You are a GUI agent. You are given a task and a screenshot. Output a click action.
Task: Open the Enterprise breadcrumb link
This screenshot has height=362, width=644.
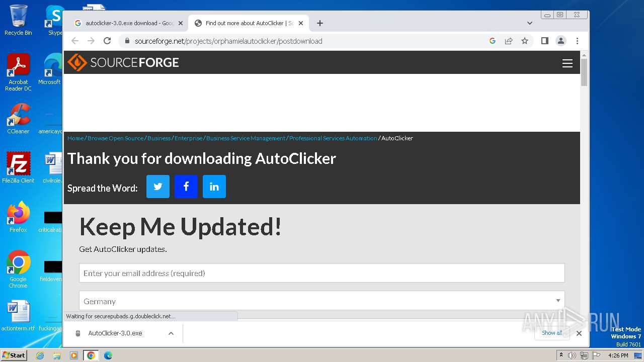(x=189, y=138)
